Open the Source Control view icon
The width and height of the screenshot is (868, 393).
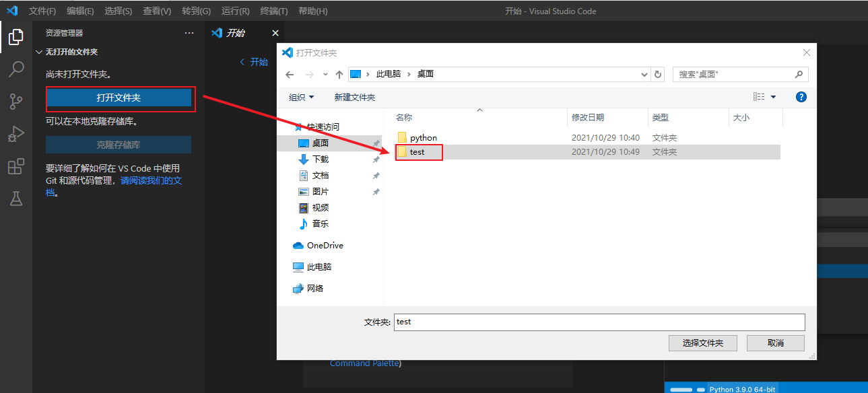point(15,102)
